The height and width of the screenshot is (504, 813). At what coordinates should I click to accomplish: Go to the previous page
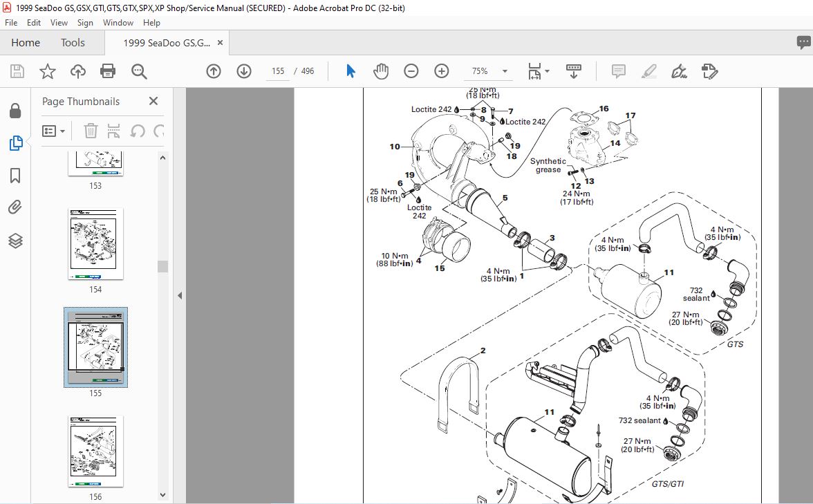click(214, 71)
